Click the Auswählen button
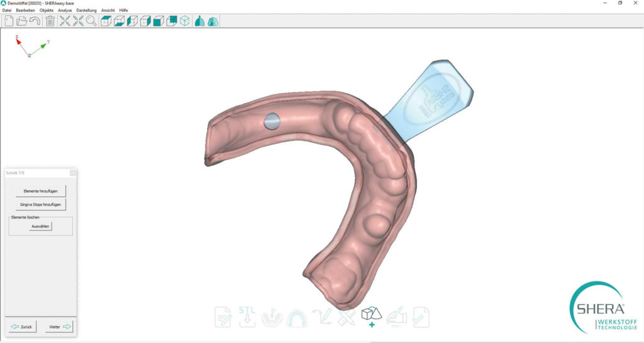The width and height of the screenshot is (644, 343). coord(41,226)
